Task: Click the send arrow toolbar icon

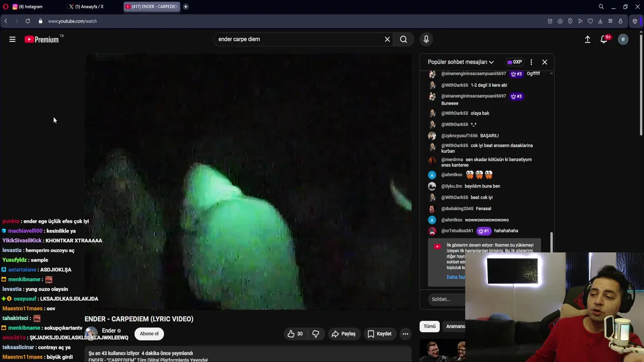Action: 580,21
